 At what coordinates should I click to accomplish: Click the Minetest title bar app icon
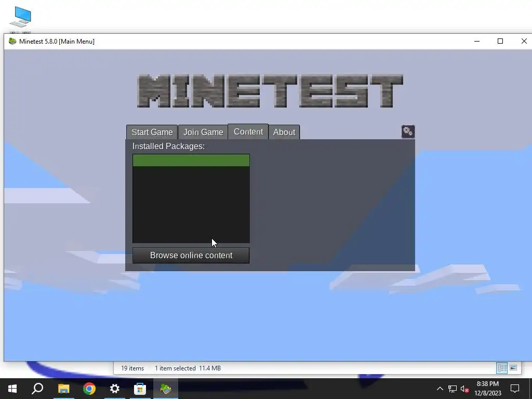point(12,42)
